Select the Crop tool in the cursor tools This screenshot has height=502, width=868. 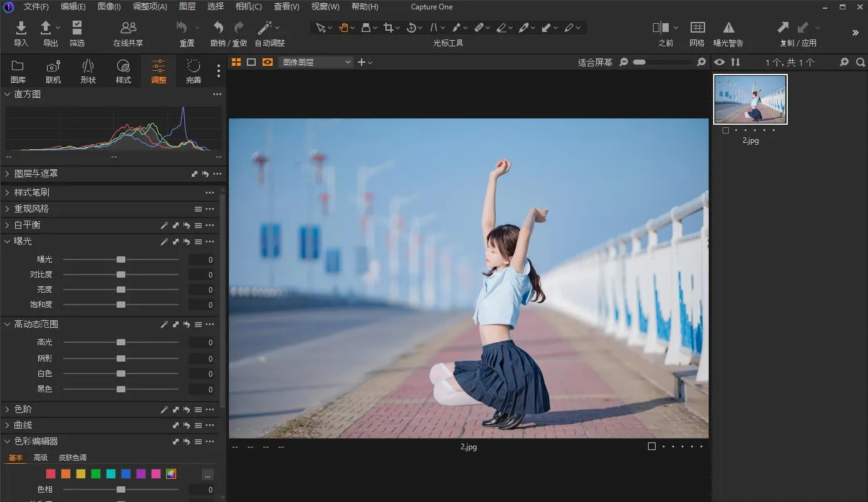pyautogui.click(x=389, y=28)
